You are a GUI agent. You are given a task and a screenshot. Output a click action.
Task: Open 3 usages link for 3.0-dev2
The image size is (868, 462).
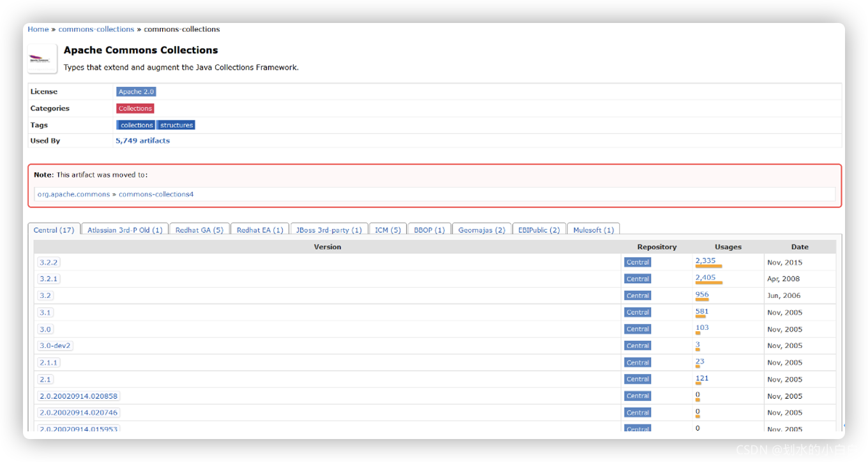point(698,345)
